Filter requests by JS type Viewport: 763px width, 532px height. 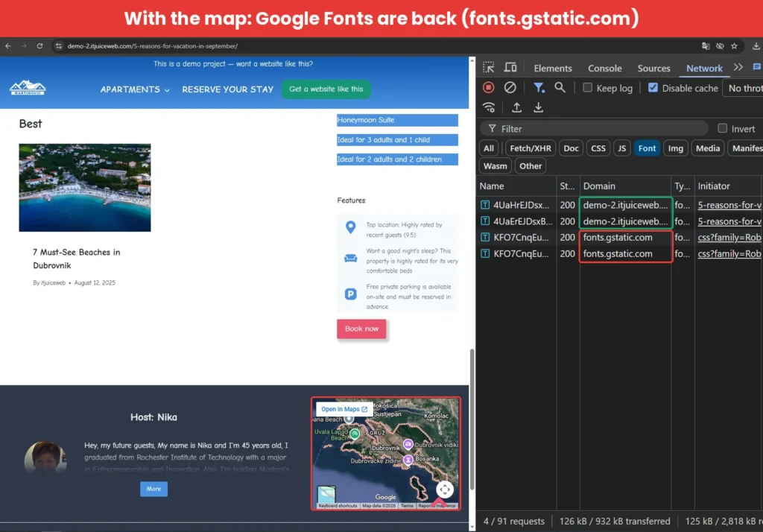click(x=622, y=148)
